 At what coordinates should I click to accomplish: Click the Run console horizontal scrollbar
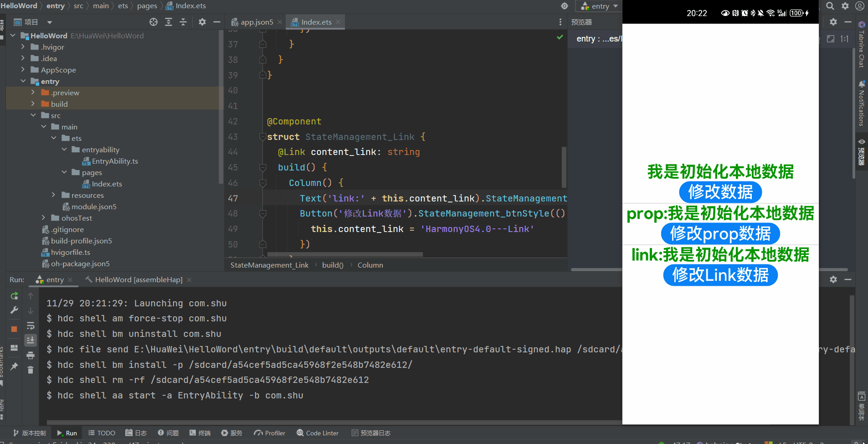click(334, 423)
